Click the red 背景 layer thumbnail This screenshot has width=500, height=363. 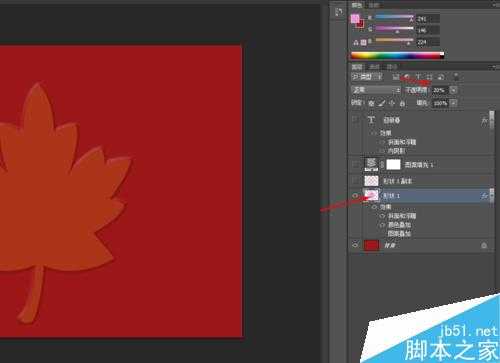[371, 245]
